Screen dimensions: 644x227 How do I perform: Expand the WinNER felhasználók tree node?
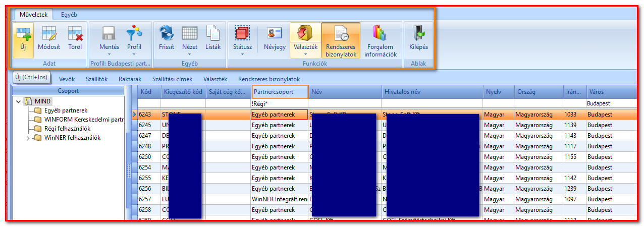coord(28,138)
